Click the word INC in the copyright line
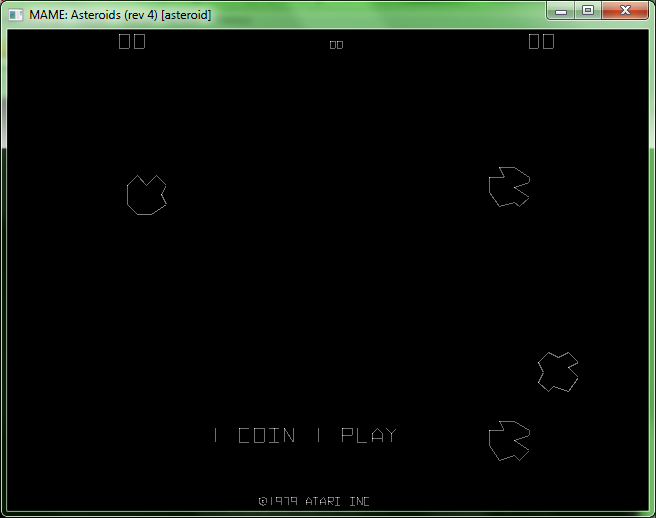Image resolution: width=656 pixels, height=518 pixels. pyautogui.click(x=360, y=501)
